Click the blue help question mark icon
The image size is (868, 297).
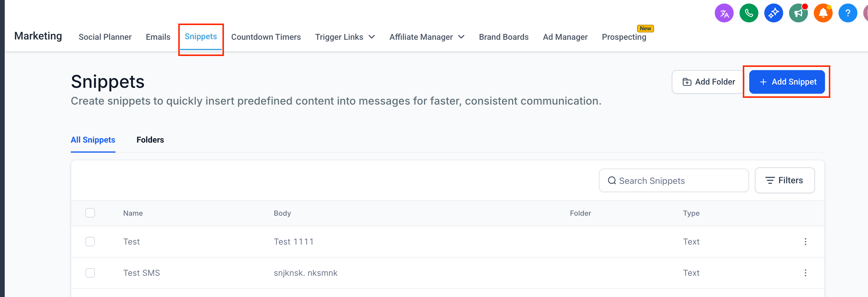847,14
